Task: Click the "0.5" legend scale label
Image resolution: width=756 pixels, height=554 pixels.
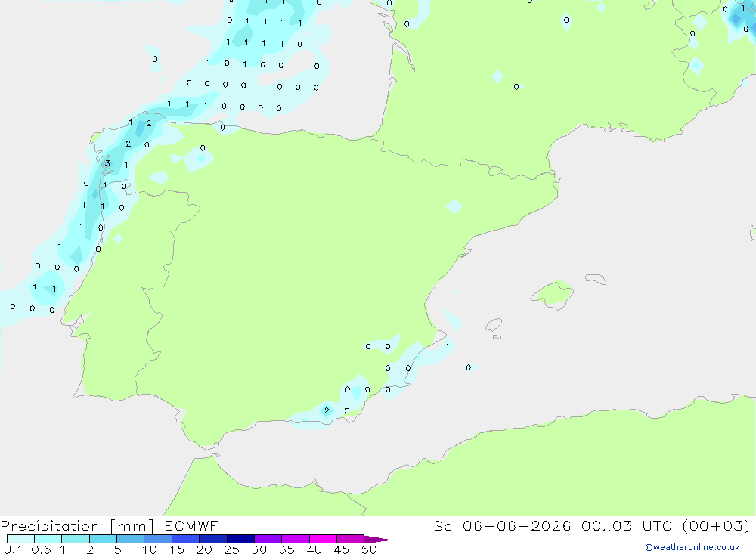Action: pos(41,549)
